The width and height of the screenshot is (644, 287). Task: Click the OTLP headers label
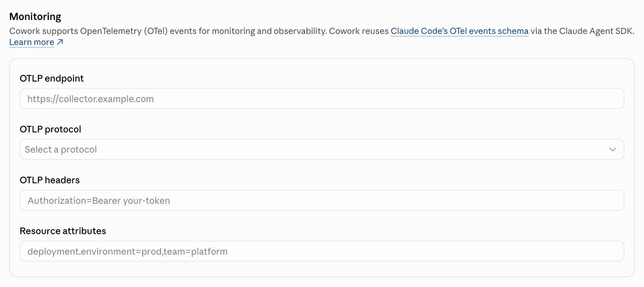tap(50, 180)
